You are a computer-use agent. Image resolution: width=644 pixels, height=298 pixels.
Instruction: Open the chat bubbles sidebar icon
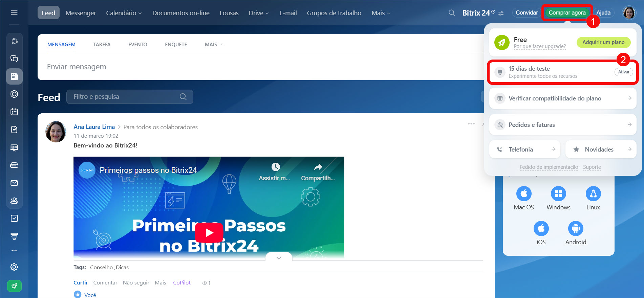14,59
